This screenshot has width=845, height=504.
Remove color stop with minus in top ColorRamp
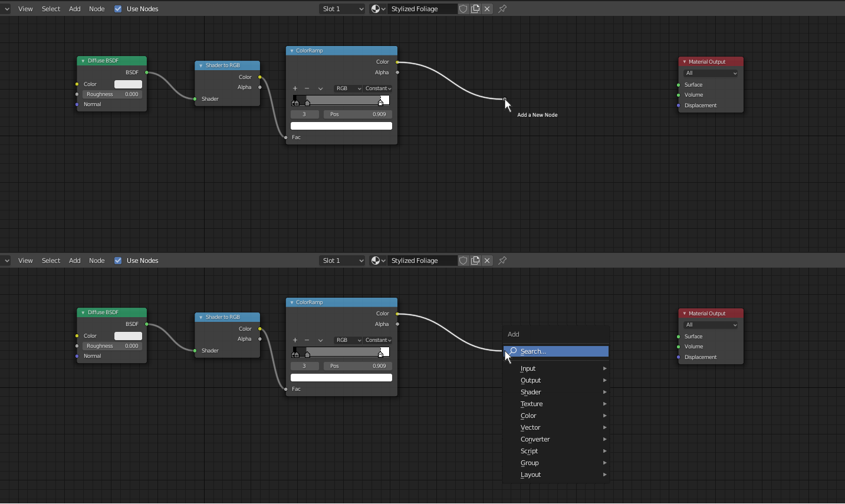coord(307,88)
